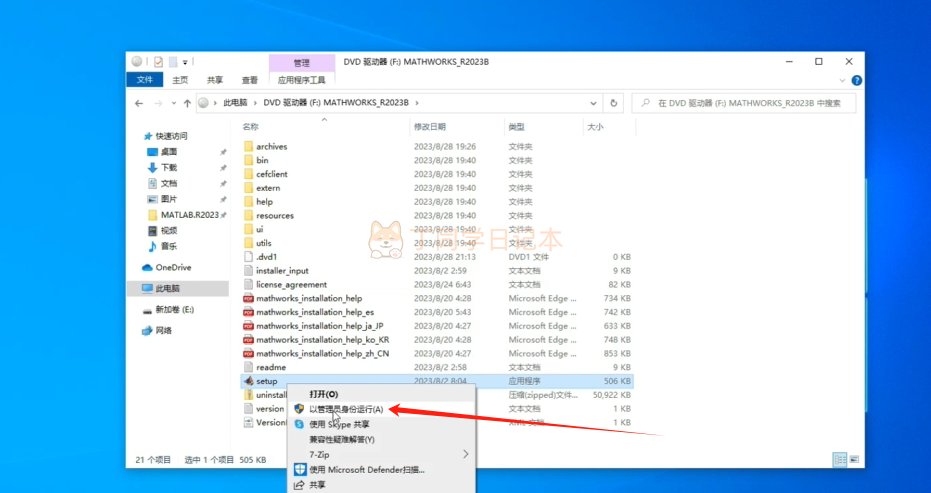The height and width of the screenshot is (493, 931).
Task: Select the installer_input text file
Action: click(282, 270)
